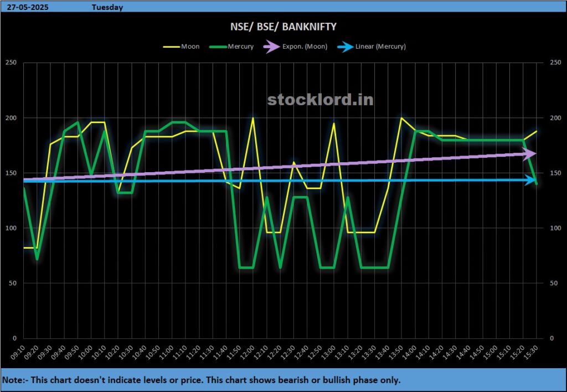Click the right axis label 200
The width and height of the screenshot is (567, 392).
tap(555, 118)
